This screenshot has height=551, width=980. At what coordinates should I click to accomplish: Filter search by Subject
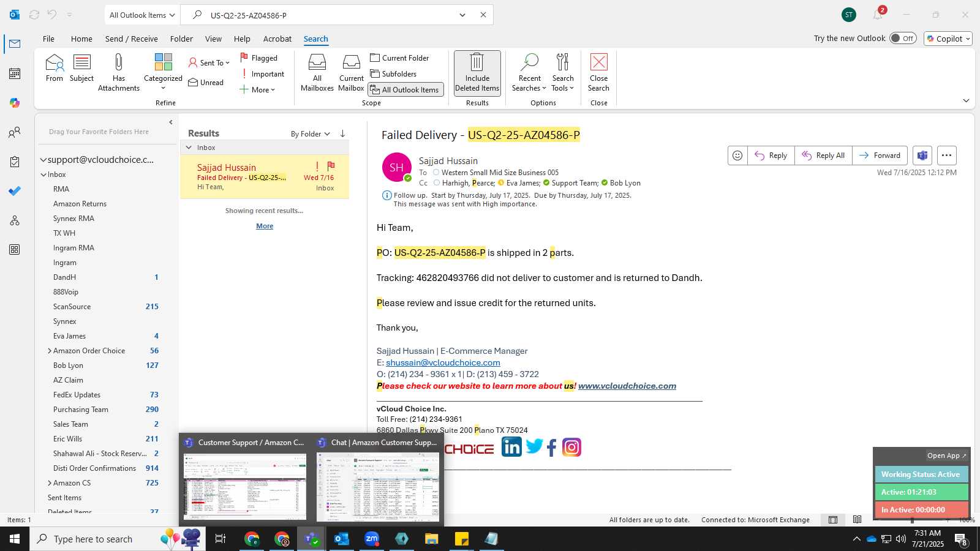click(x=81, y=68)
